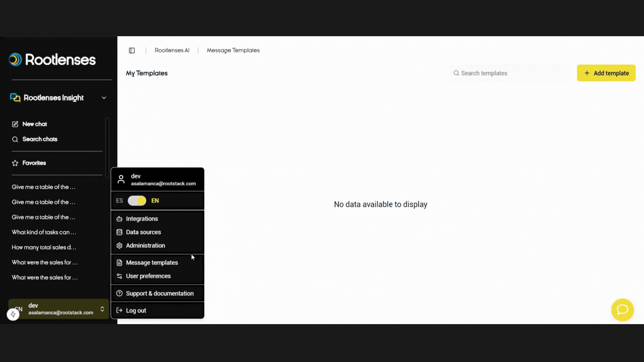The width and height of the screenshot is (644, 362).
Task: Click the Favorites star icon
Action: (x=15, y=163)
